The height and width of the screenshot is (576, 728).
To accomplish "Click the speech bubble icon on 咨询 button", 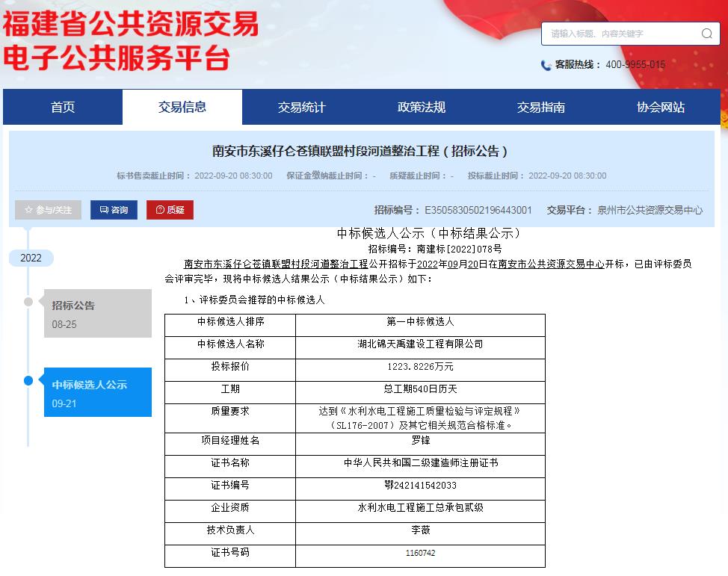I will (104, 210).
